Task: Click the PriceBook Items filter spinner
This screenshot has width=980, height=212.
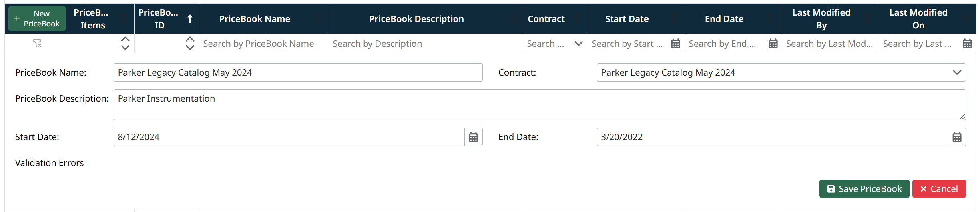Action: pos(125,43)
